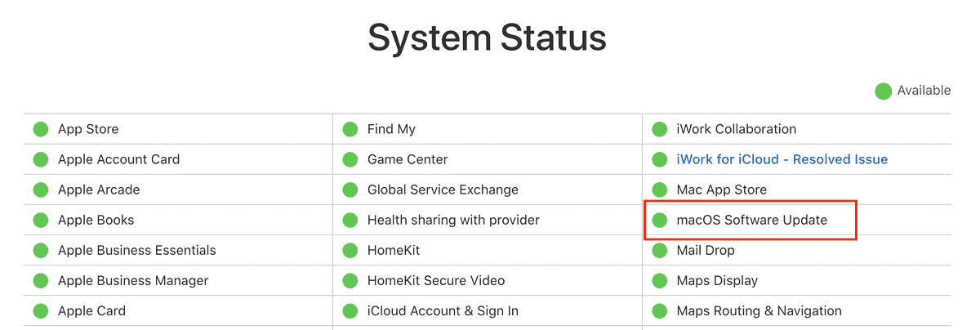Open the iWork for iCloud Resolved Issue link
Image resolution: width=980 pixels, height=330 pixels.
[782, 159]
